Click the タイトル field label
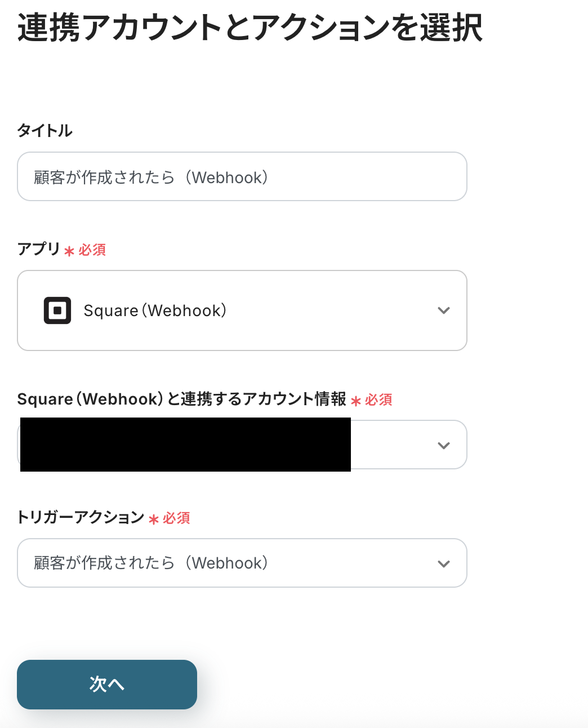The width and height of the screenshot is (588, 728). click(x=45, y=131)
